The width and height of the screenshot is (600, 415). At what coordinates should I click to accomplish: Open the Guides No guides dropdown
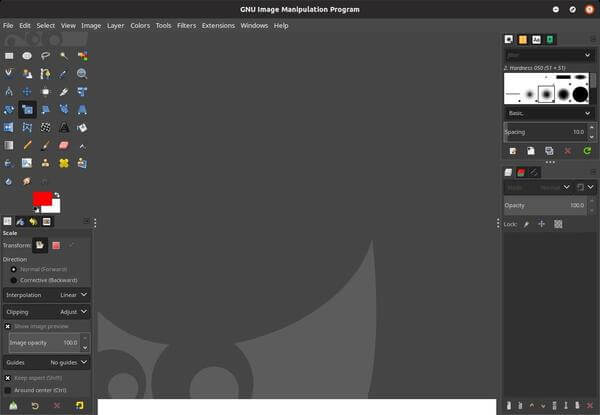(x=47, y=362)
